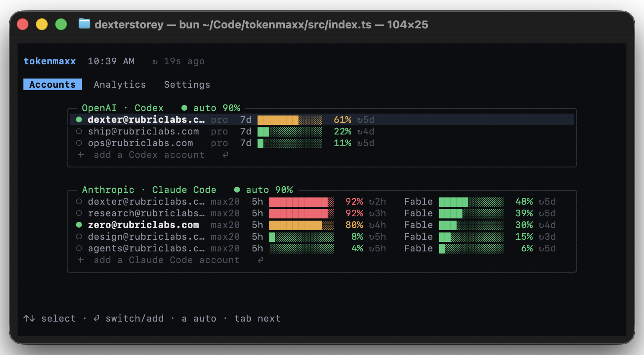Click the plus icon to add Codex account

(81, 155)
